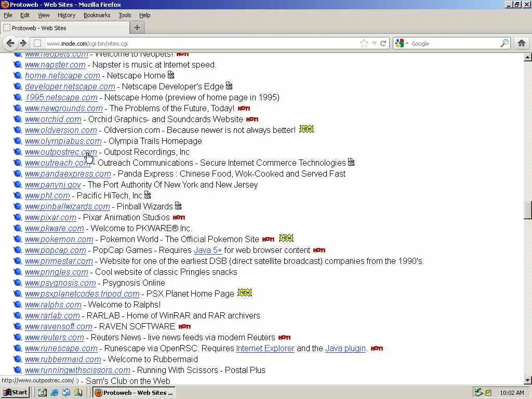532x399 pixels.
Task: Reload the page with the refresh icon
Action: 383,44
